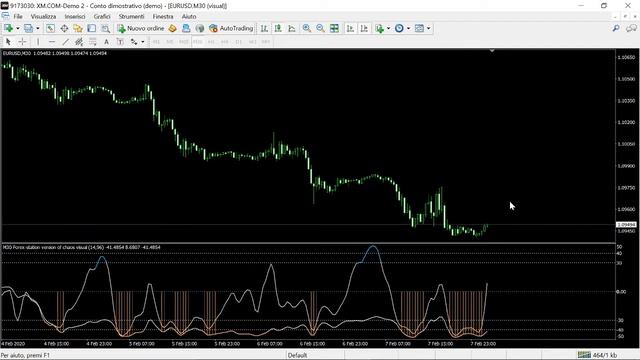The image size is (640, 360).
Task: Open the Strumenti menu
Action: pyautogui.click(x=131, y=16)
